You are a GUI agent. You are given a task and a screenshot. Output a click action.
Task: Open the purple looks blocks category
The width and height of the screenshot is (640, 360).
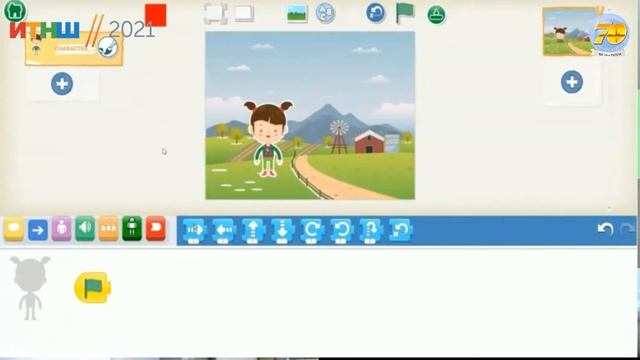[61, 229]
